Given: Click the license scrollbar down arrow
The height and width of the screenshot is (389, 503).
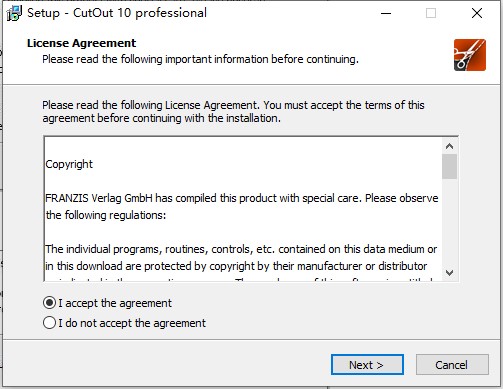Looking at the screenshot, I should point(449,273).
